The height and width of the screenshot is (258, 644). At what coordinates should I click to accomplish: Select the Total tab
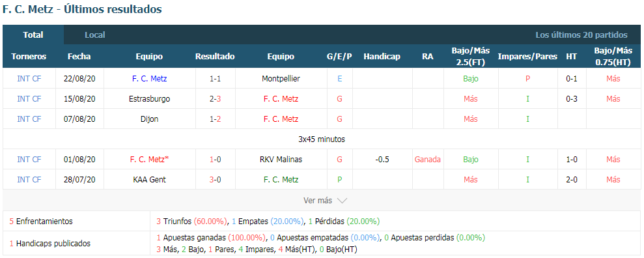[33, 35]
